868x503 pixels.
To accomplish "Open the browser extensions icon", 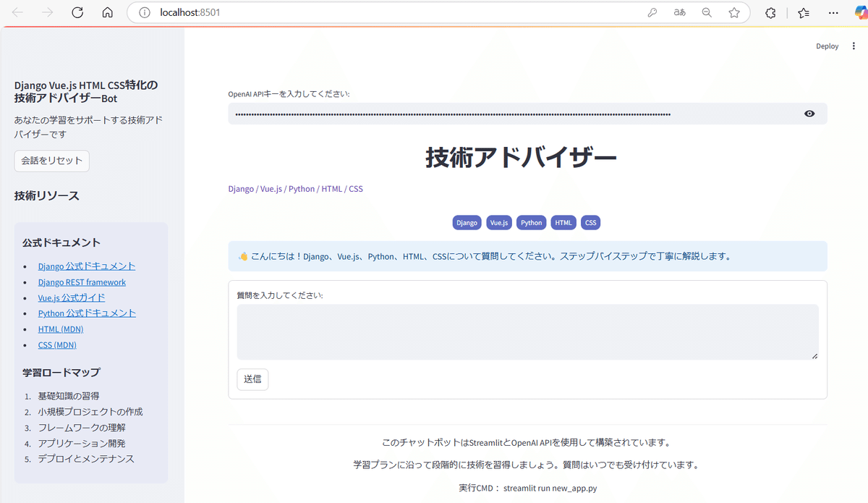I will (x=770, y=12).
